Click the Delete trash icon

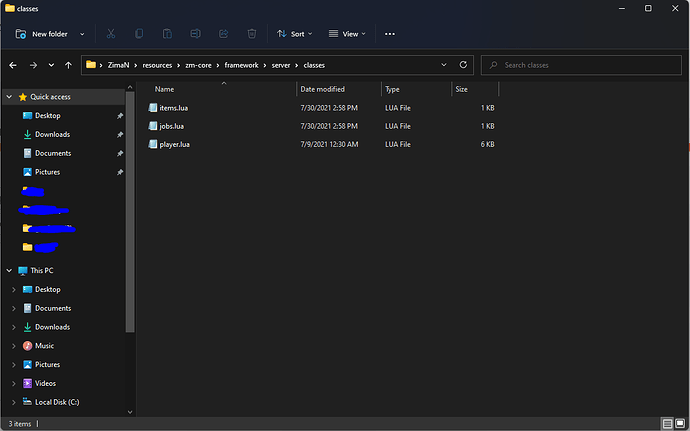tap(252, 34)
